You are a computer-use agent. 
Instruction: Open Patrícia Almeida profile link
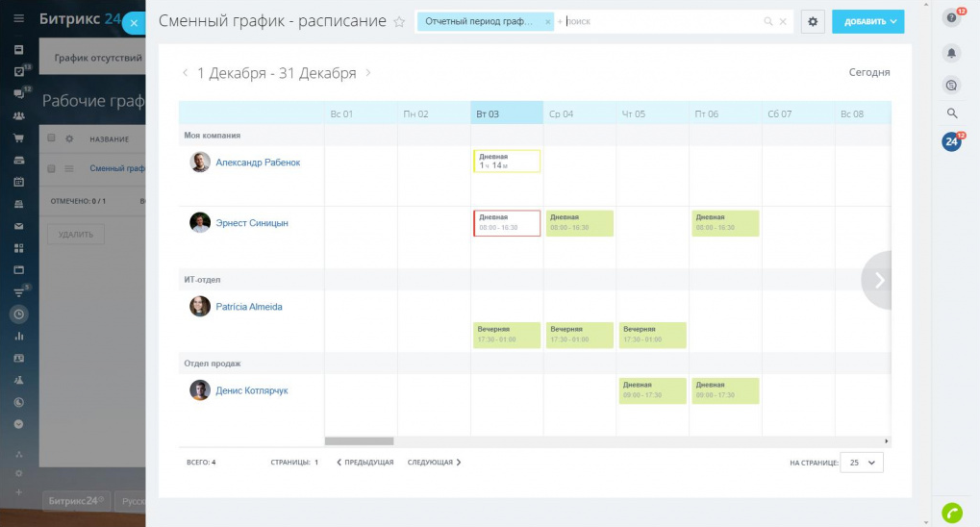(249, 307)
